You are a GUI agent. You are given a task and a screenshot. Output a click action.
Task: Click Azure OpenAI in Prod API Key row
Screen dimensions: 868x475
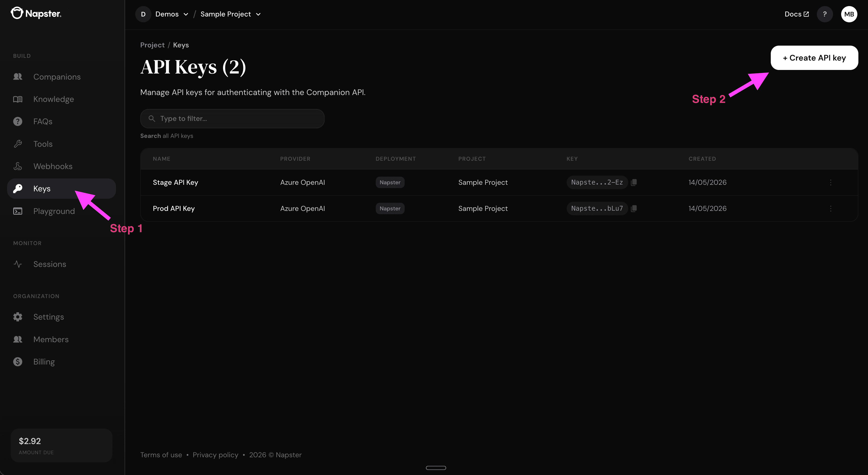302,209
